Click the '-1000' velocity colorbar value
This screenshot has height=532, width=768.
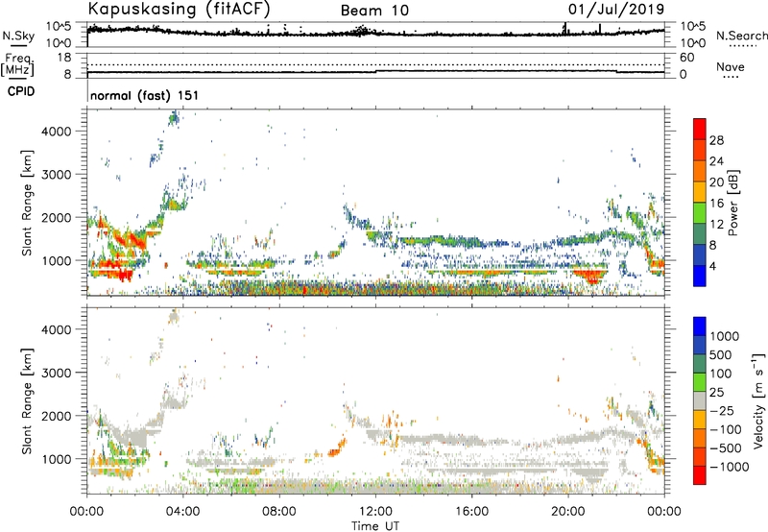click(730, 467)
